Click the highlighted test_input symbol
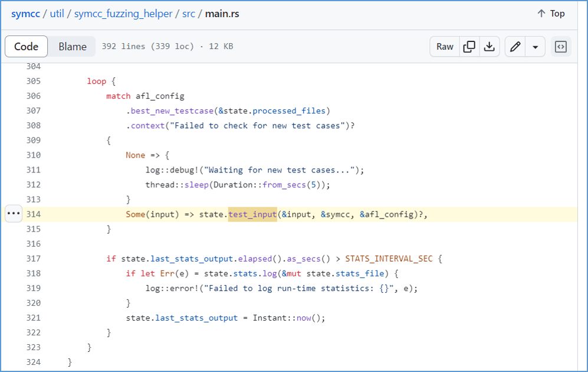The height and width of the screenshot is (372, 588). 253,214
